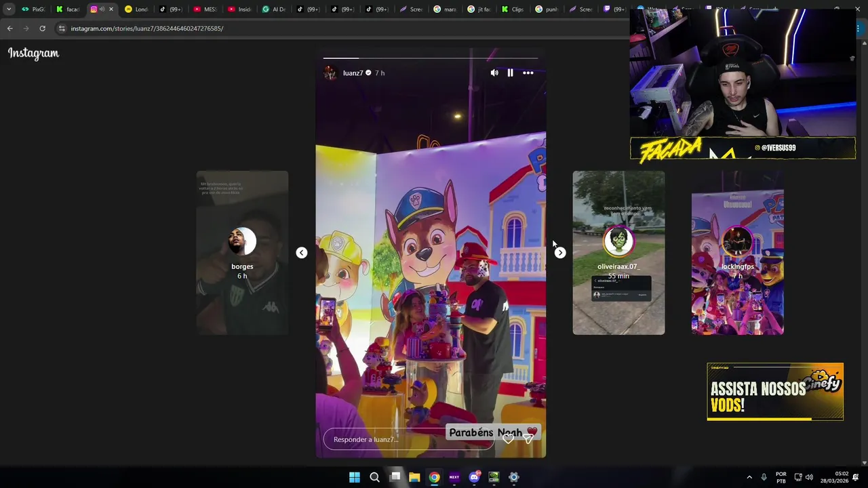Screen dimensions: 868x488
Task: Click the luanz7 profile picture in the story header
Action: [x=330, y=73]
